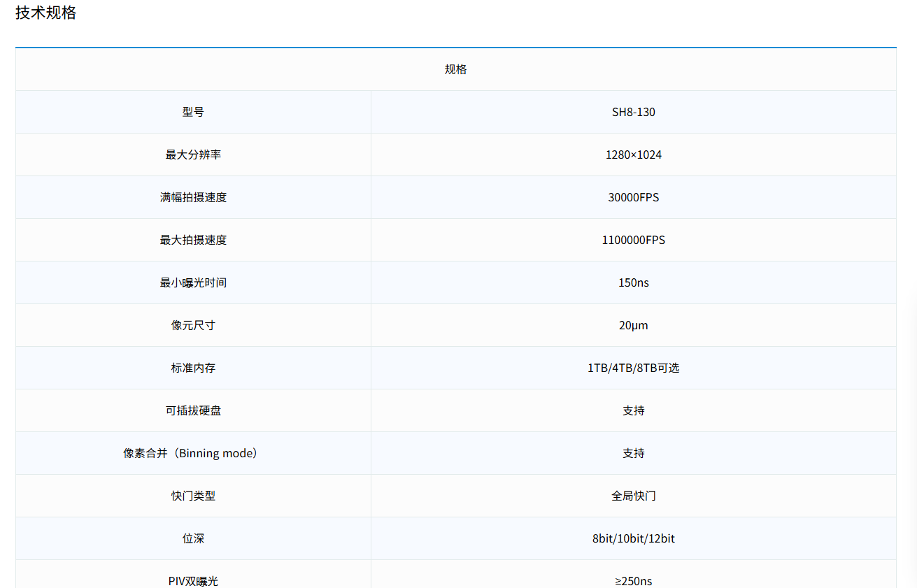Click the 1TB/4TB/8TB可选 memory value
Image resolution: width=917 pixels, height=588 pixels.
click(x=633, y=368)
